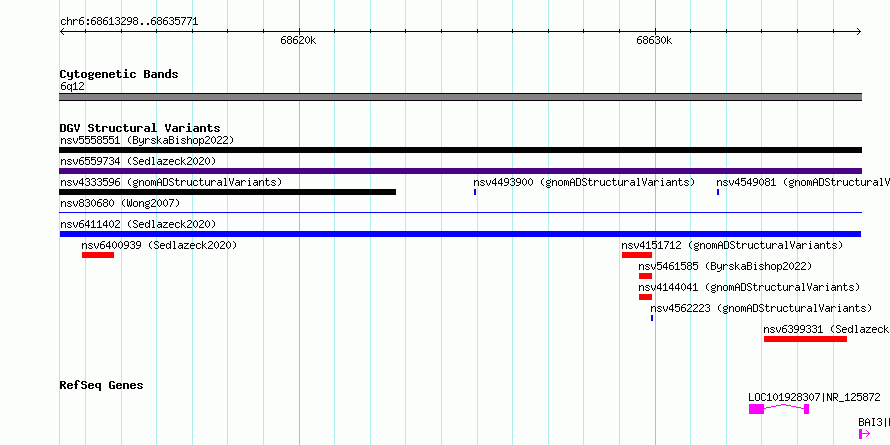Select the red nsv4144041 variant bar
This screenshot has height=445, width=890.
point(645,297)
